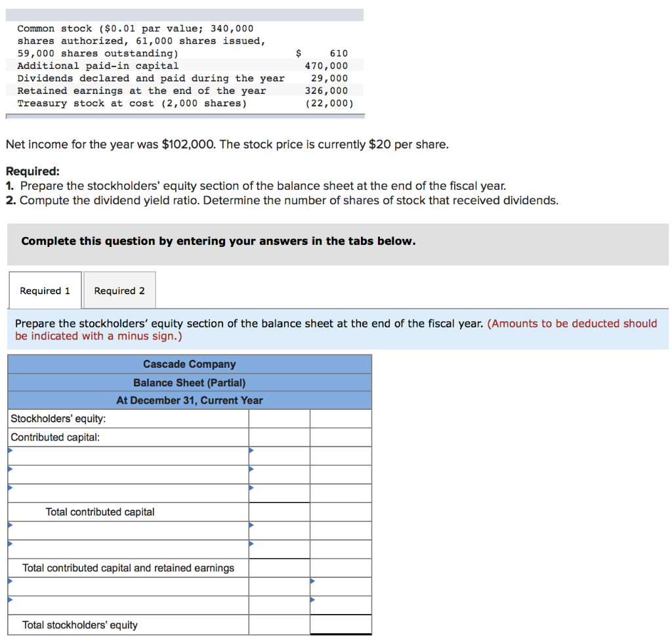Click the amount cell for Total contributed capital
This screenshot has width=672, height=639.
tap(278, 512)
